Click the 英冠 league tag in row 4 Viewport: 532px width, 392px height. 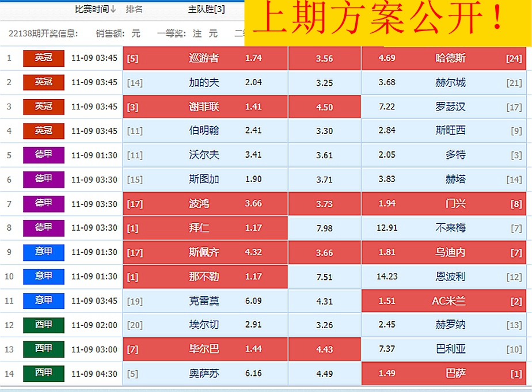click(43, 131)
